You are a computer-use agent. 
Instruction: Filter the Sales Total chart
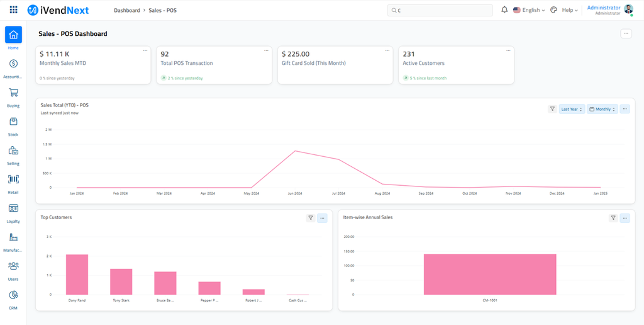click(x=552, y=109)
